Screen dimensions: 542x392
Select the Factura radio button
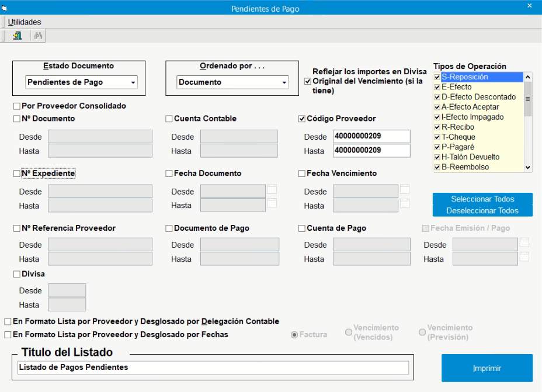pyautogui.click(x=294, y=335)
